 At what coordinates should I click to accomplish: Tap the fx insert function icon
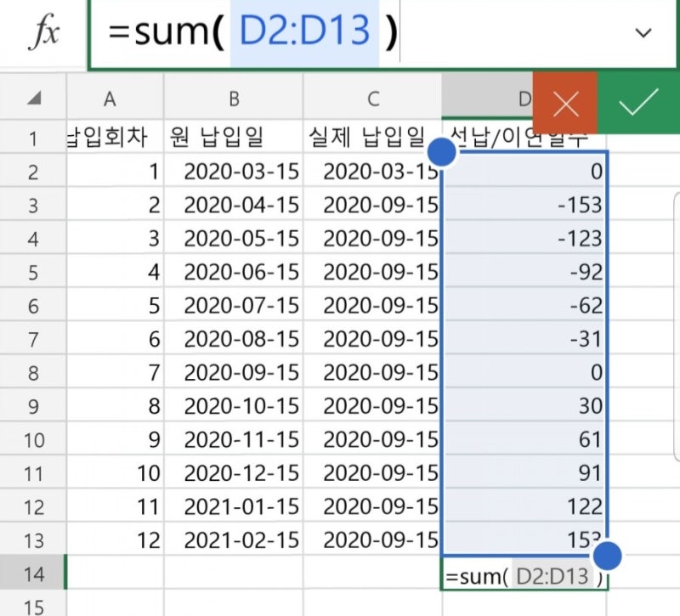tap(43, 32)
